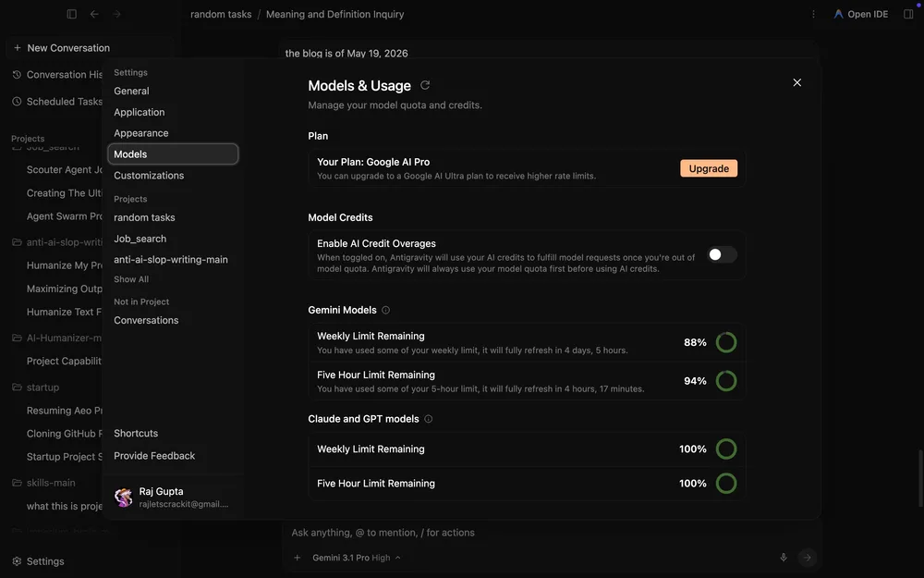Image resolution: width=924 pixels, height=578 pixels.
Task: Expand projects list with Show All
Action: 131,279
